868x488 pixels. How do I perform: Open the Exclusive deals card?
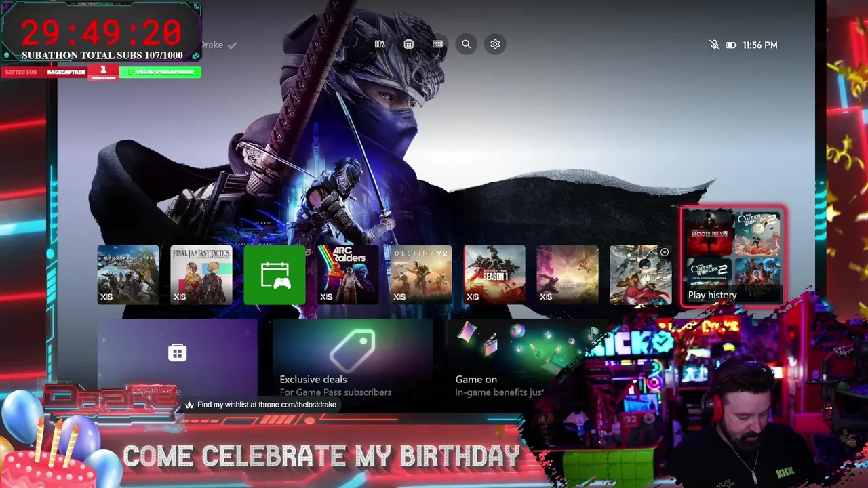pyautogui.click(x=353, y=359)
